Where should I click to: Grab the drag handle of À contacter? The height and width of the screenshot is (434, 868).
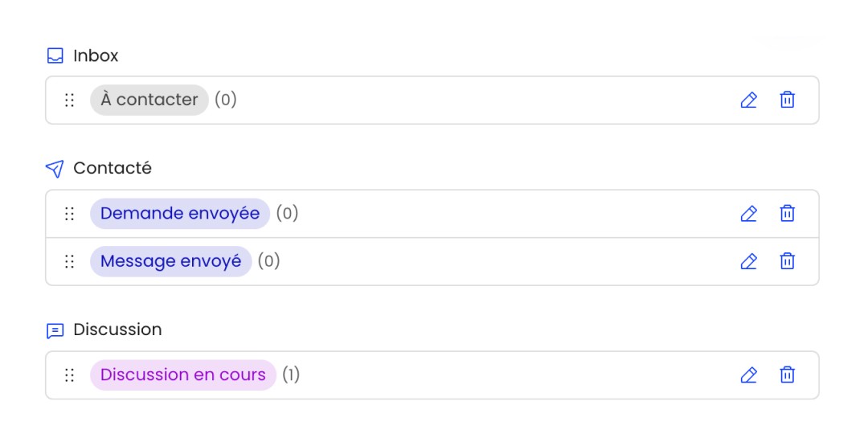click(70, 100)
